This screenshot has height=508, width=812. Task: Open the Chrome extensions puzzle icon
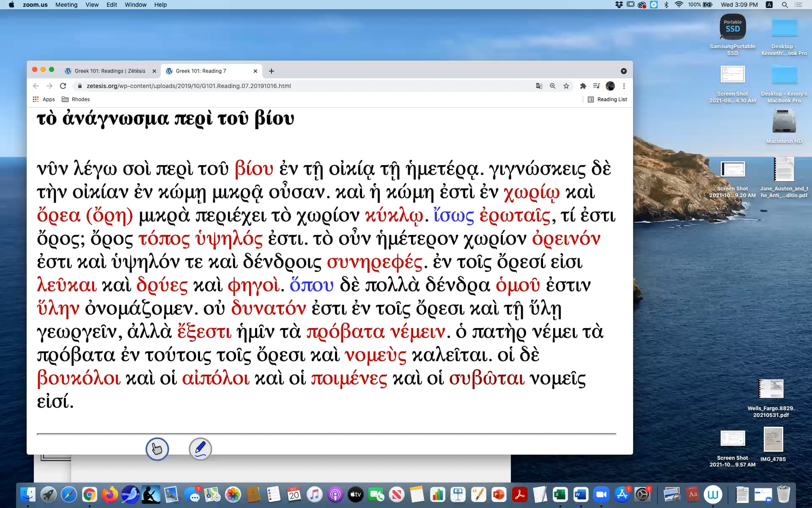point(583,86)
